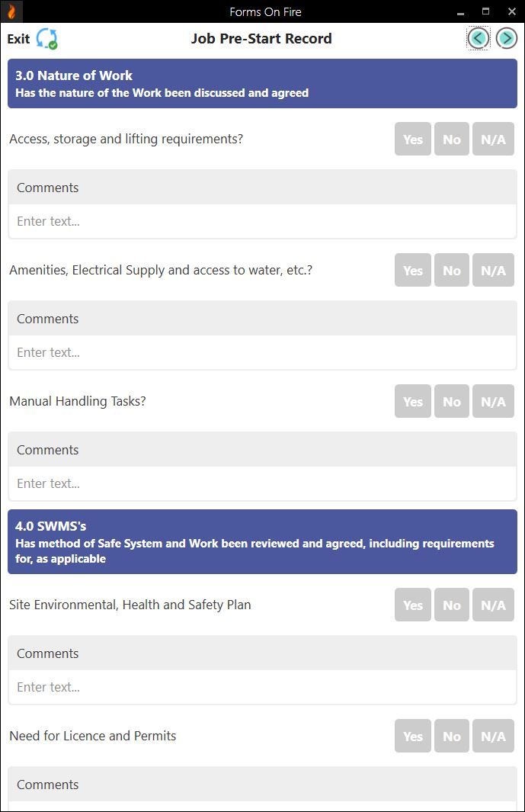
Task: Click the Job Pre-Start Record title
Action: click(x=262, y=38)
